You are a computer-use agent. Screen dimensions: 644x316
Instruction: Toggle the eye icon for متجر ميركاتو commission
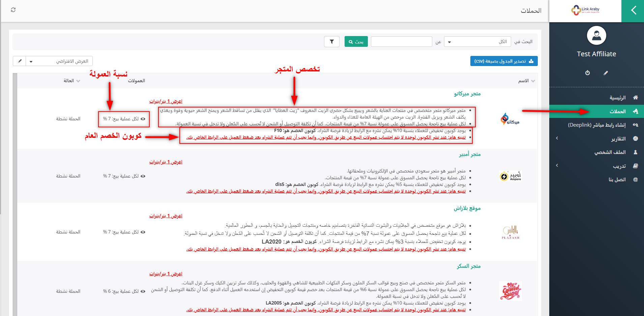[x=143, y=119]
